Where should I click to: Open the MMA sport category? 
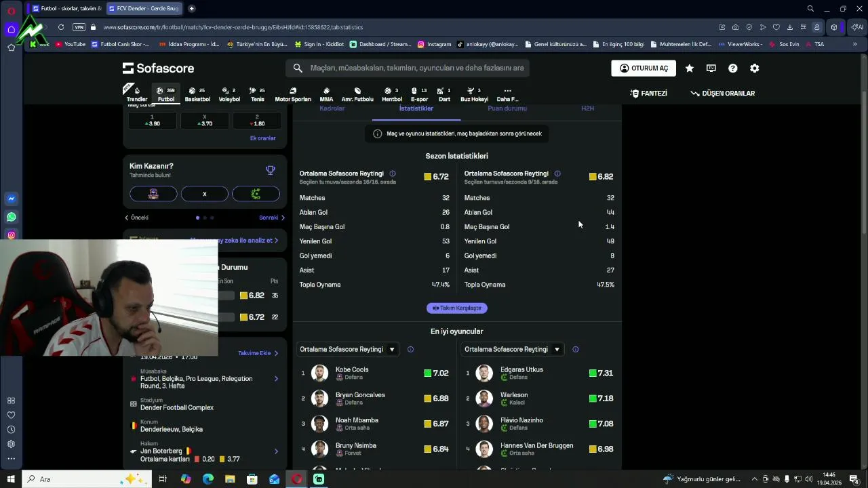click(326, 94)
